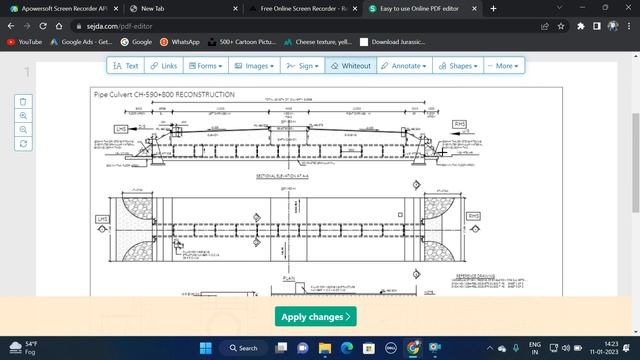Switch to Free Online Screen Recorder tab
Image resolution: width=640 pixels, height=360 pixels.
click(x=303, y=9)
